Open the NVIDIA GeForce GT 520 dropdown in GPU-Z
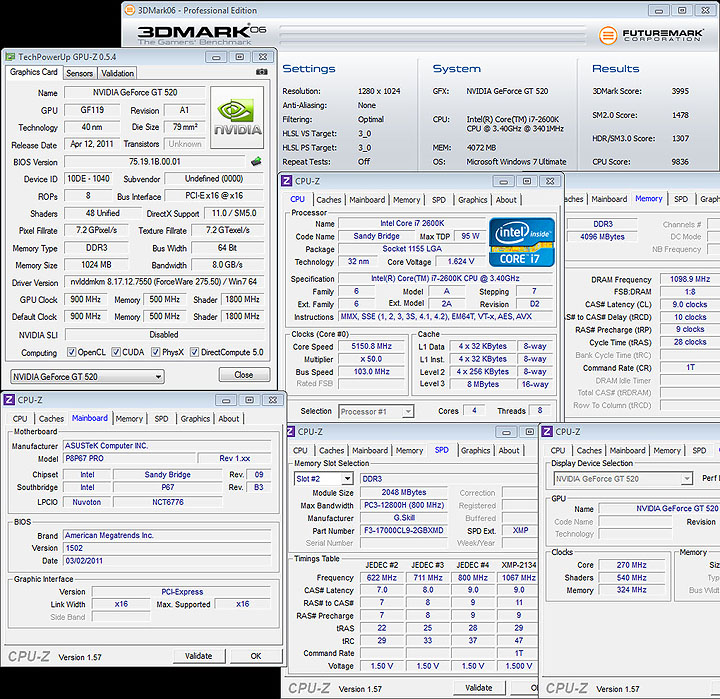720x699 pixels. tap(88, 376)
